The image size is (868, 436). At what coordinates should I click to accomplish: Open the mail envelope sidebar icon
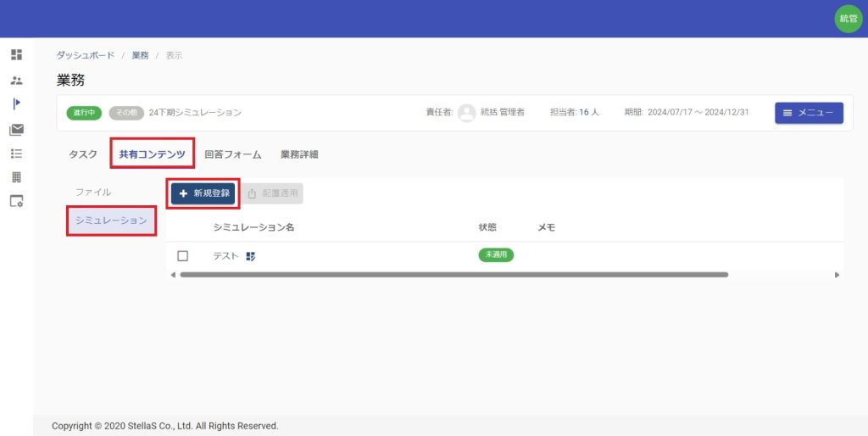[16, 130]
